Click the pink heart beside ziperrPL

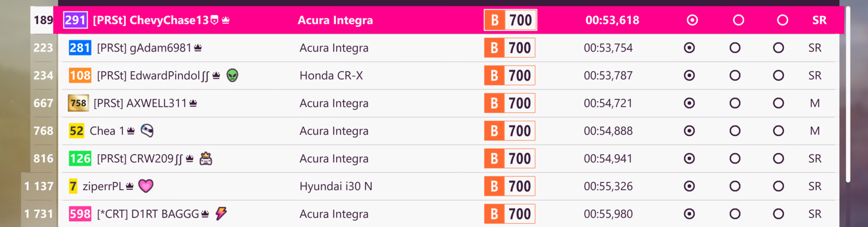(146, 186)
